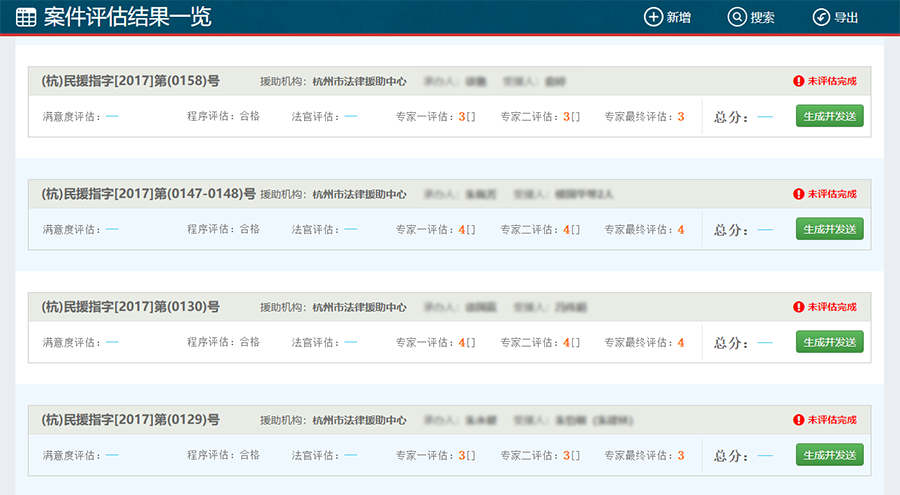Click 法官评估 dash value for case 0147-0148
Screen dimensions: 900x495
351,229
